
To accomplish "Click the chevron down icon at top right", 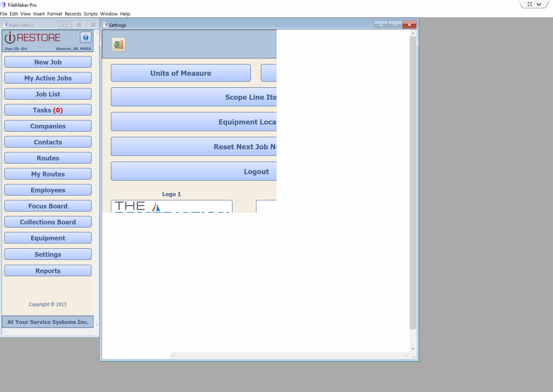I will click(x=539, y=4).
